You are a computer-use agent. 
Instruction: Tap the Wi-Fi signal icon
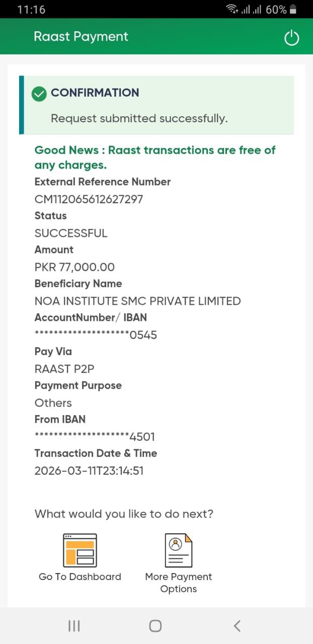point(232,9)
